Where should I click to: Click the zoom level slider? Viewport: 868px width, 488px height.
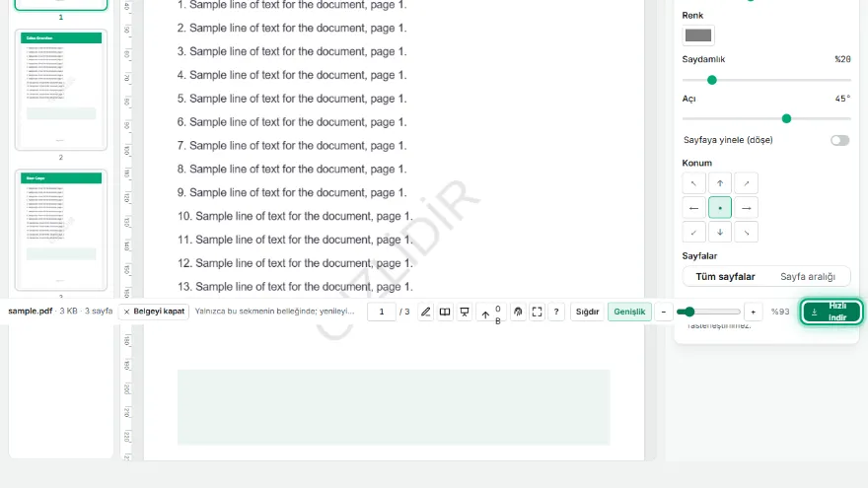tap(708, 312)
